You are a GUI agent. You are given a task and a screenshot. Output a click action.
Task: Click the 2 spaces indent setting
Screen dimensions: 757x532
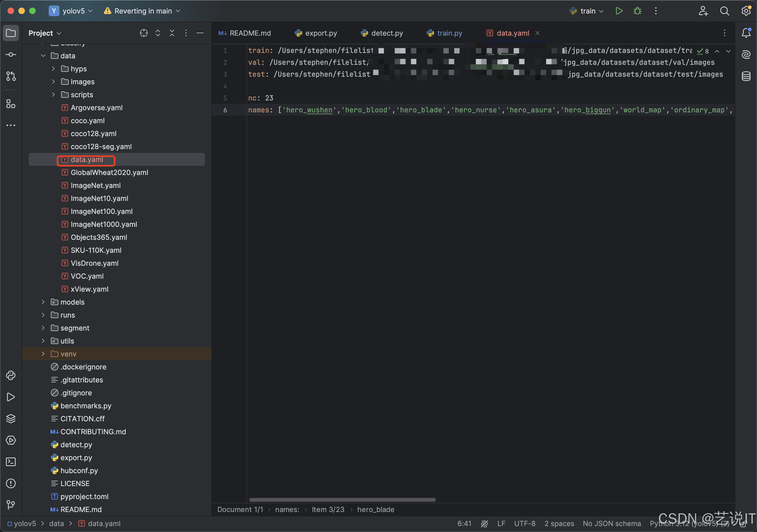pos(559,523)
